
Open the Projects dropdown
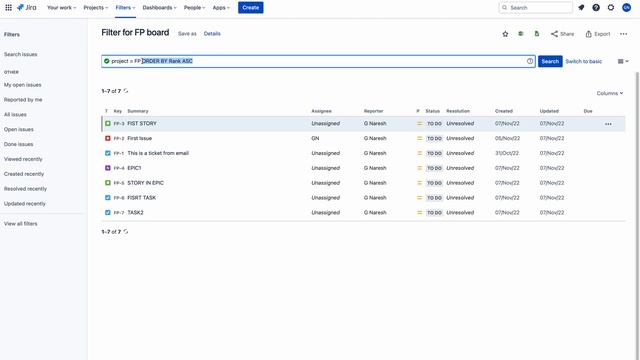tap(96, 7)
